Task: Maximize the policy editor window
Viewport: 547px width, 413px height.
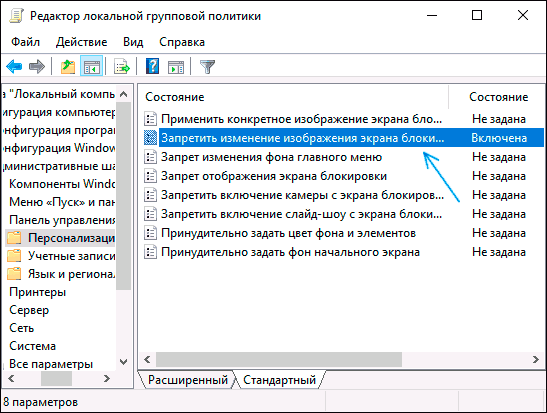Action: [477, 15]
